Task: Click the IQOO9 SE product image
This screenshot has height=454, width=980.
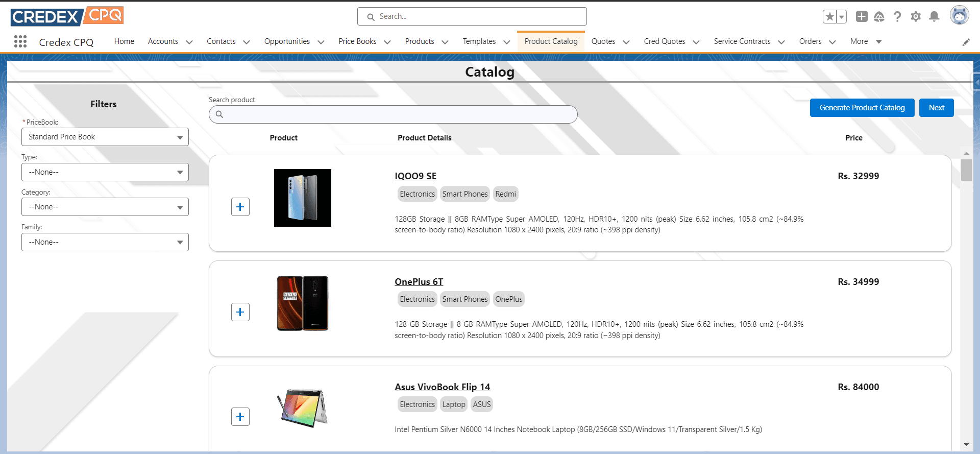Action: click(303, 198)
